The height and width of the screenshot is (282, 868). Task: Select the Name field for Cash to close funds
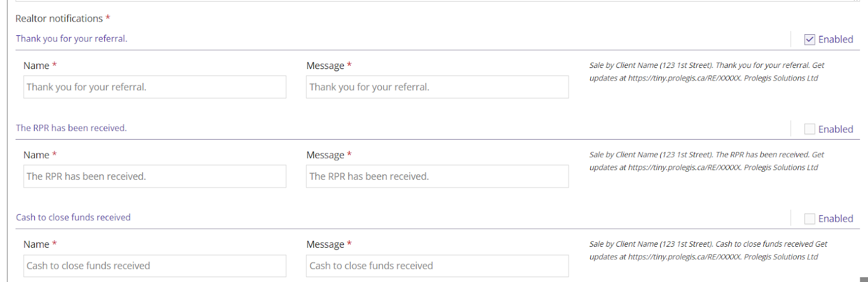(155, 266)
